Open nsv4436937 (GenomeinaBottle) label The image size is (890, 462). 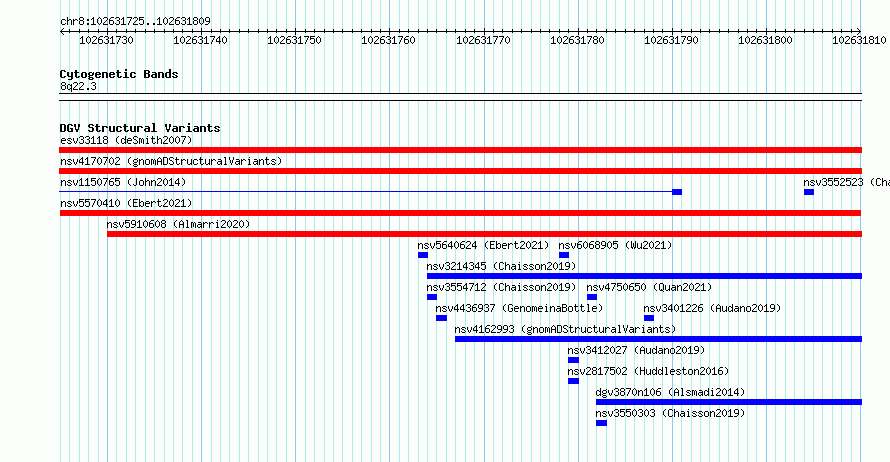click(x=519, y=308)
